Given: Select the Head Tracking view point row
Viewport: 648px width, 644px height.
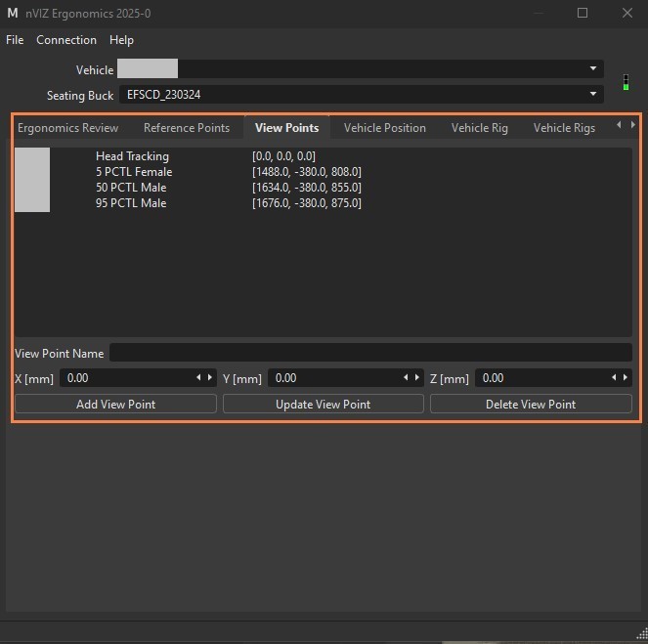Looking at the screenshot, I should coord(324,156).
